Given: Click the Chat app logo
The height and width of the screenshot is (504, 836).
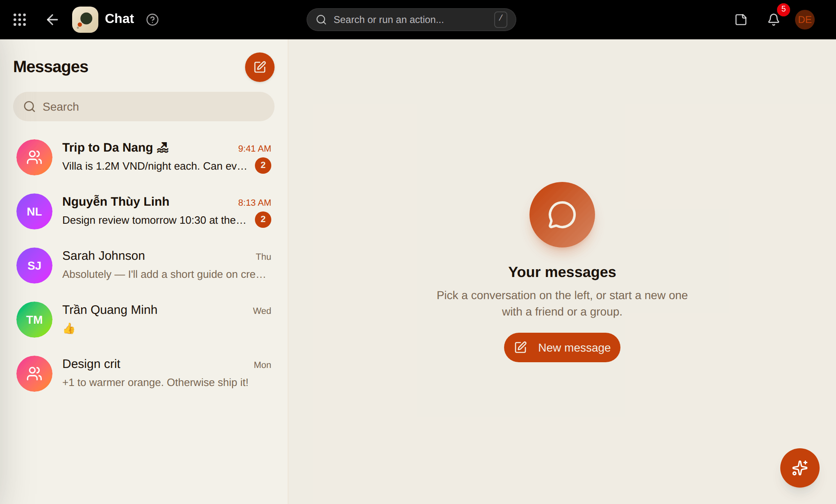Looking at the screenshot, I should 85,20.
